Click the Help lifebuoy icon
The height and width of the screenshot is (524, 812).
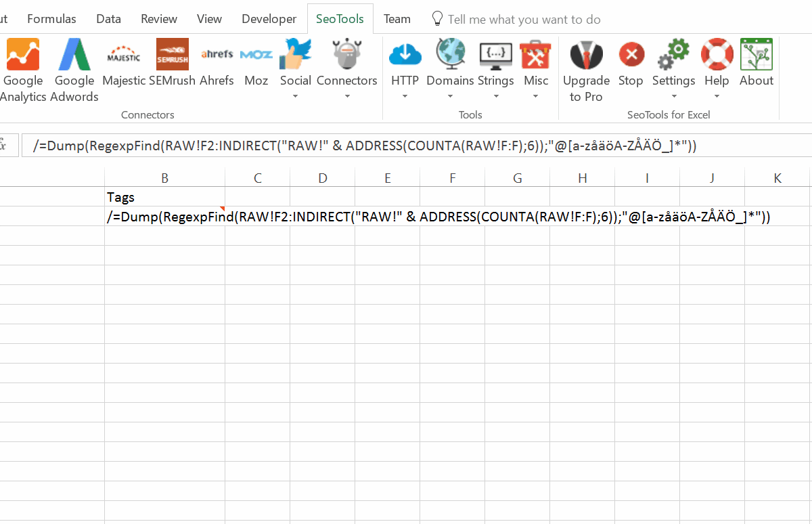click(717, 54)
